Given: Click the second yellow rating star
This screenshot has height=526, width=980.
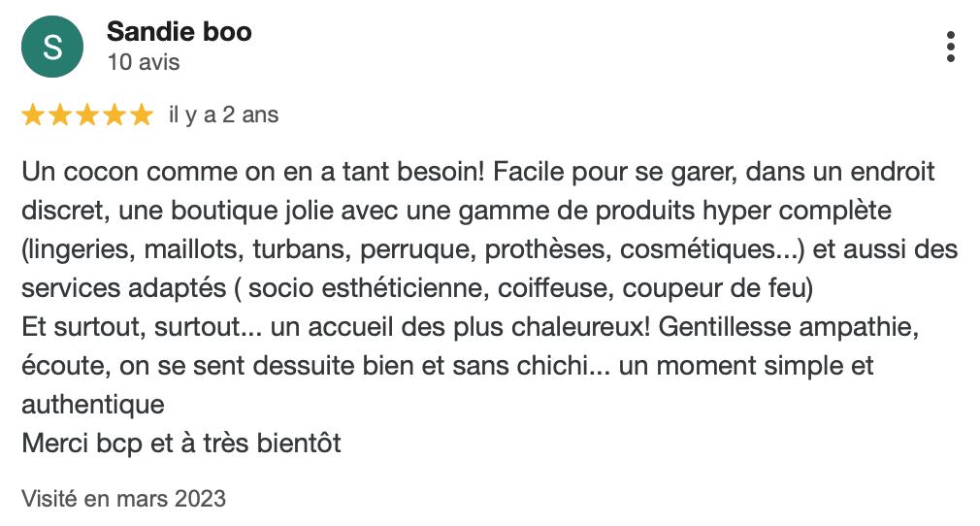Looking at the screenshot, I should (60, 115).
